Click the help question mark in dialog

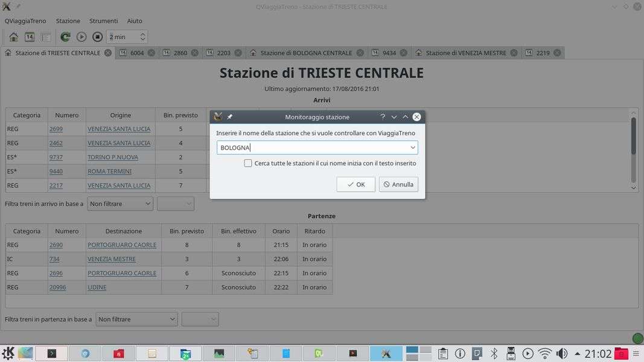coord(383,117)
